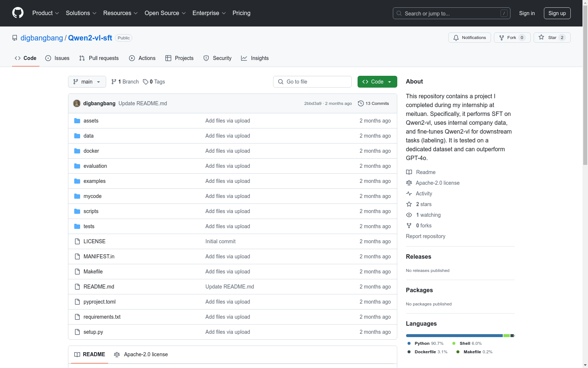Click the GitHub Octocat logo
This screenshot has width=588, height=368.
click(x=18, y=13)
